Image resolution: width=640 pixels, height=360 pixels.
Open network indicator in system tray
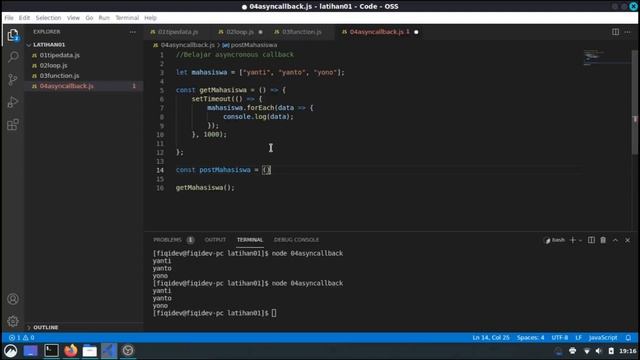point(587,351)
